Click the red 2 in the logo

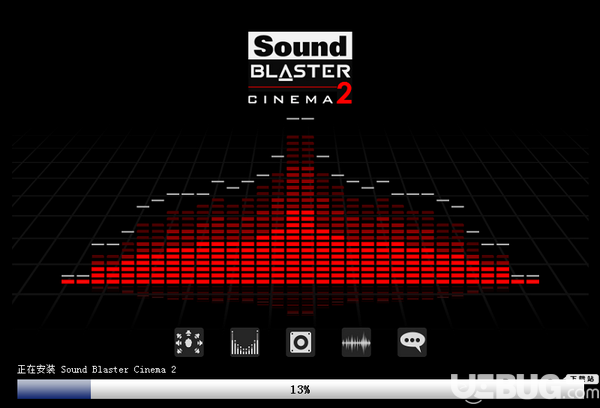pyautogui.click(x=344, y=94)
